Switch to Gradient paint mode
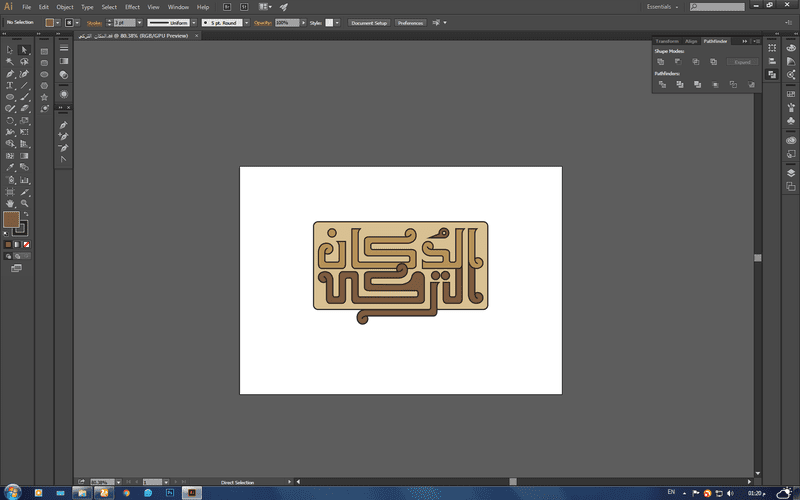800x500 pixels. pyautogui.click(x=17, y=244)
